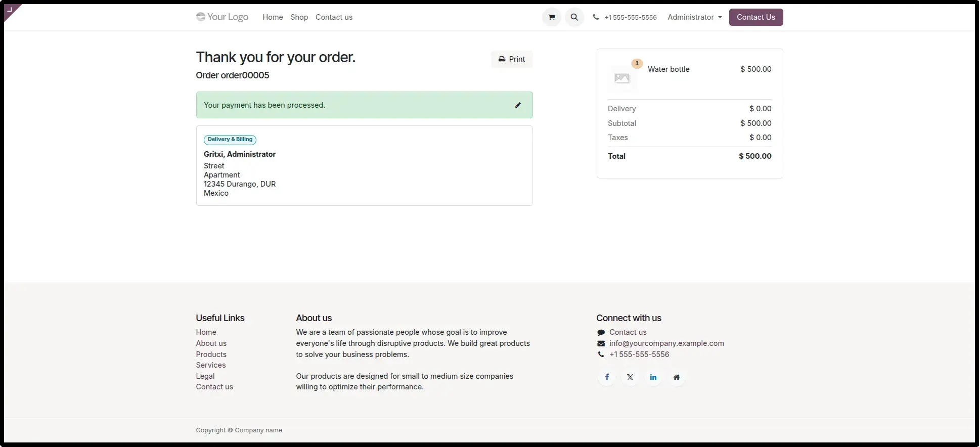Open footer Home link
Viewport: 980px width, 447px height.
pos(206,332)
